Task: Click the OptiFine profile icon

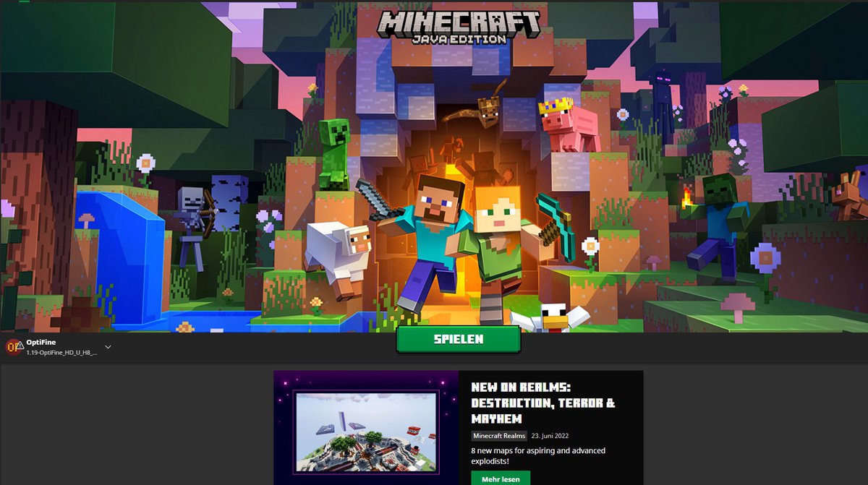Action: 14,347
